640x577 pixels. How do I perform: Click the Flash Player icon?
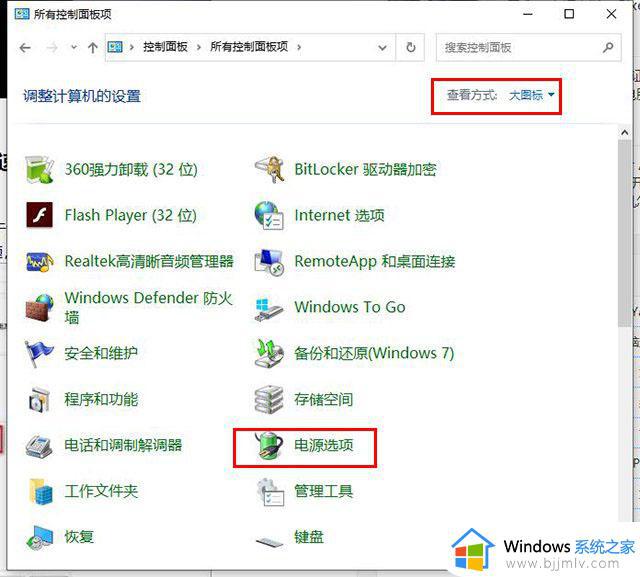[x=39, y=215]
